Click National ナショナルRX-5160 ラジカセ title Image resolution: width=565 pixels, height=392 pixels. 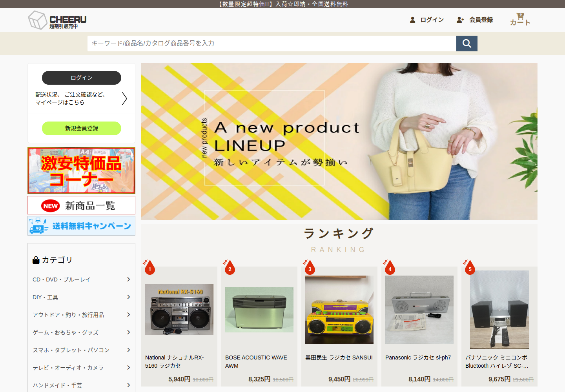coord(175,361)
